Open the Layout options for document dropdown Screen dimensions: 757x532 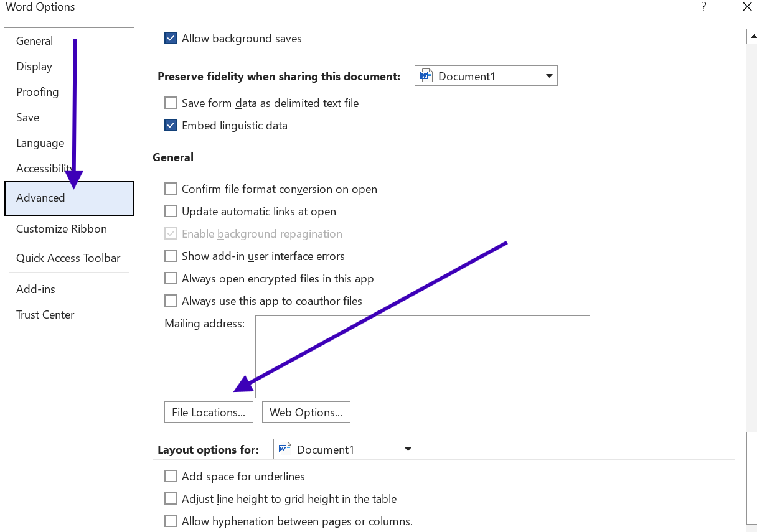345,449
